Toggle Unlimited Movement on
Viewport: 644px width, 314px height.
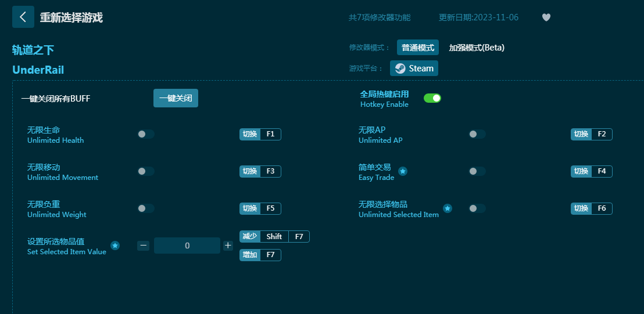coord(146,171)
